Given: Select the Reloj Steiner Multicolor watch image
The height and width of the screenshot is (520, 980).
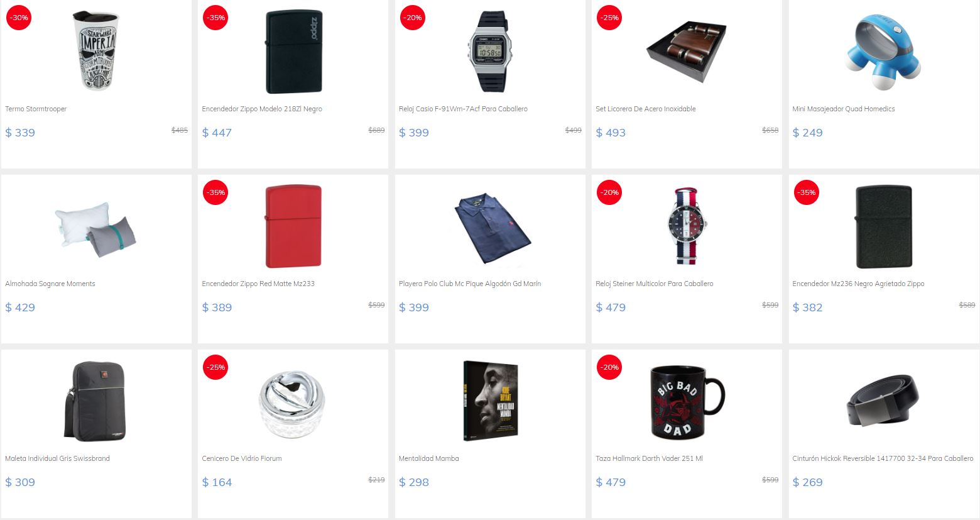Looking at the screenshot, I should [x=687, y=226].
